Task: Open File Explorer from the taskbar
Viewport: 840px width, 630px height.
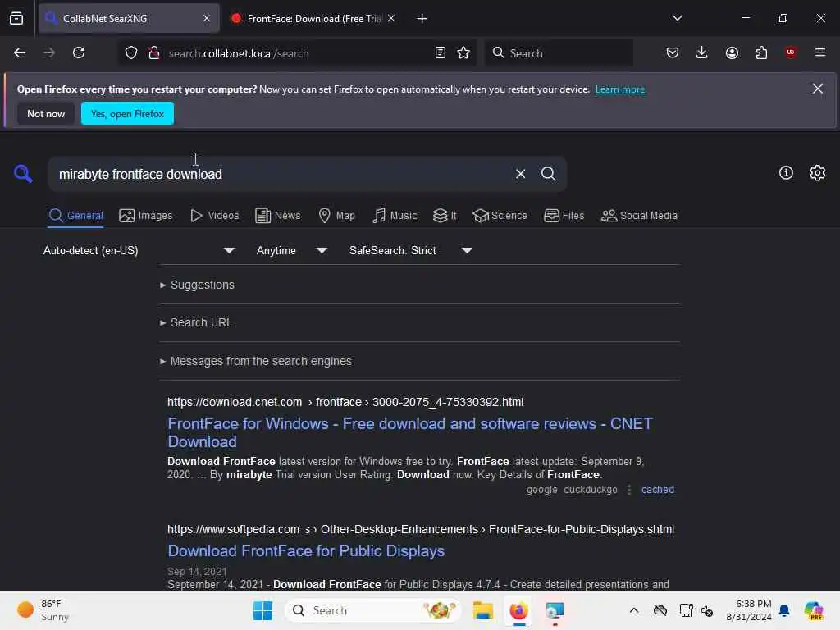Action: point(482,610)
